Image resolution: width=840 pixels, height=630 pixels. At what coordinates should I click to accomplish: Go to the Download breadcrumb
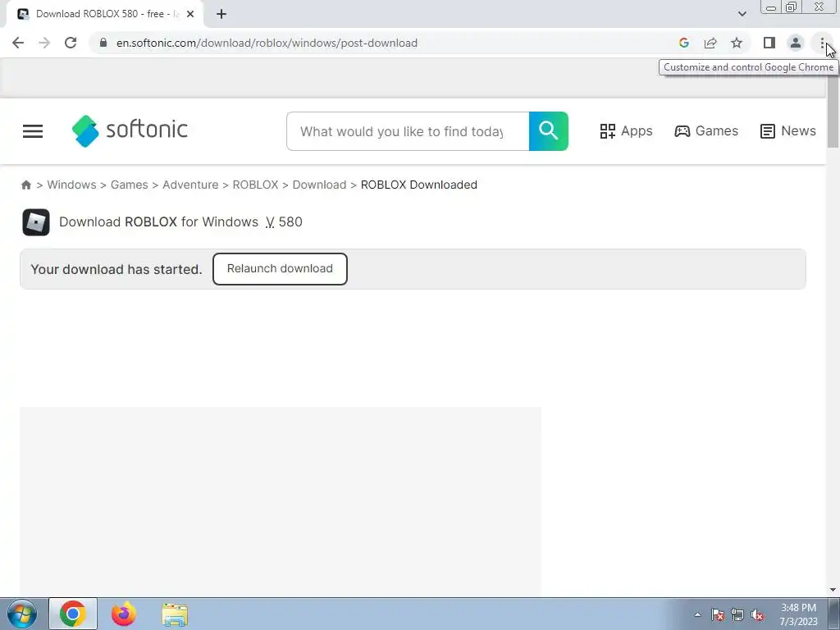click(x=319, y=185)
